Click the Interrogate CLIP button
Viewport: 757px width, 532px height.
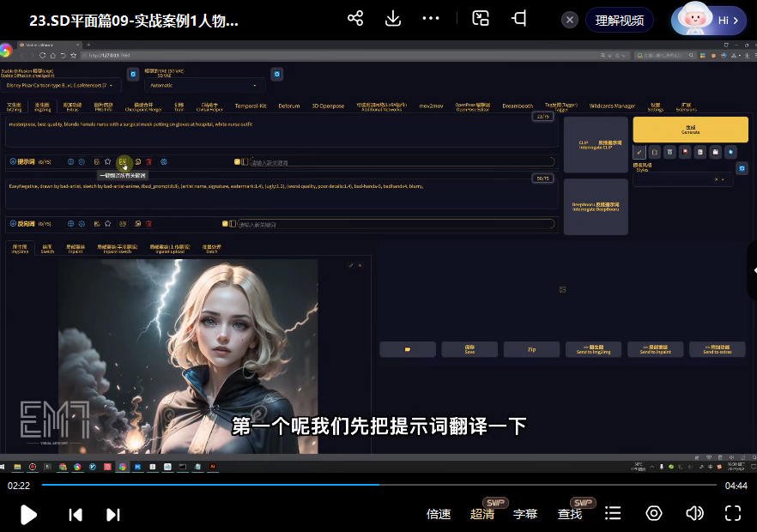point(596,146)
